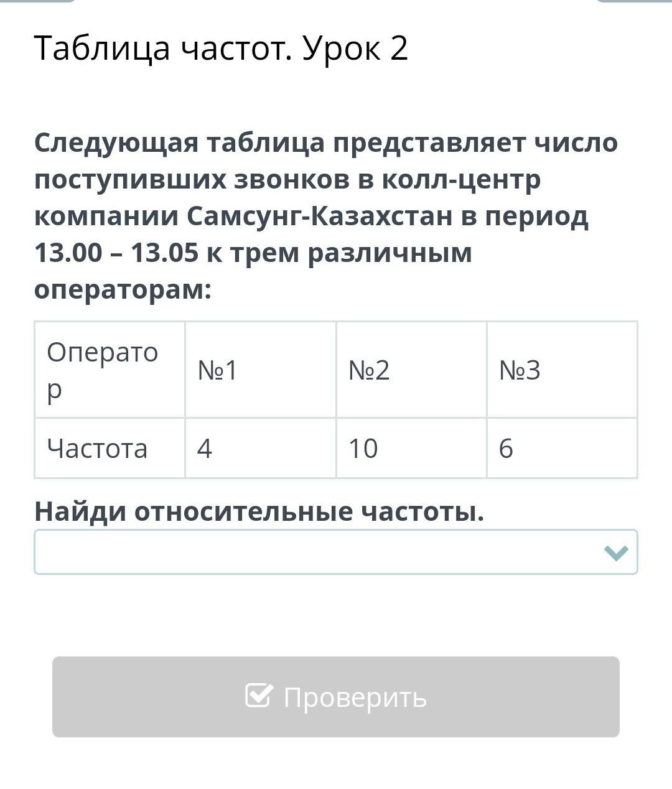Click frequency value 6 cell
The image size is (672, 789).
(x=561, y=448)
